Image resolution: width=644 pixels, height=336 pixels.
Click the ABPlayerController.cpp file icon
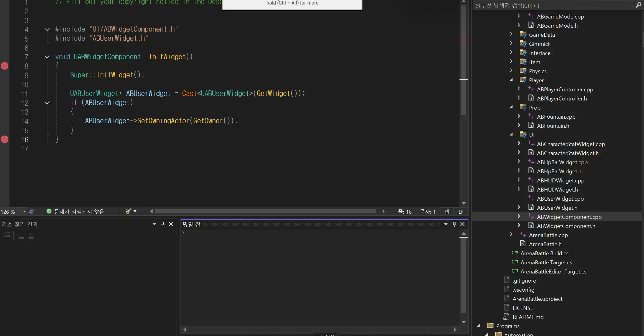click(531, 89)
